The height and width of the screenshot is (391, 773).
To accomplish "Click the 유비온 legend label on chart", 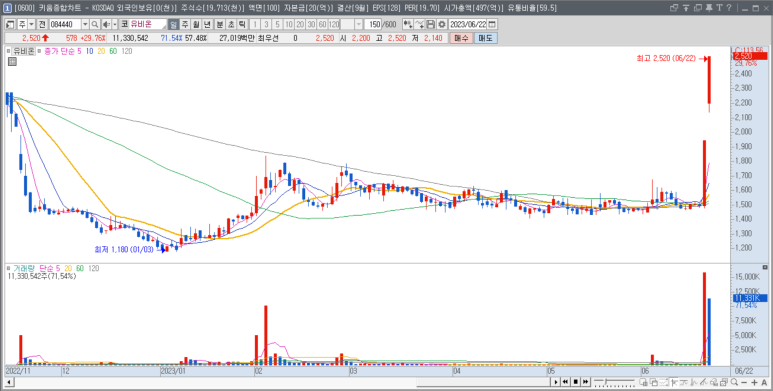I will tap(23, 51).
